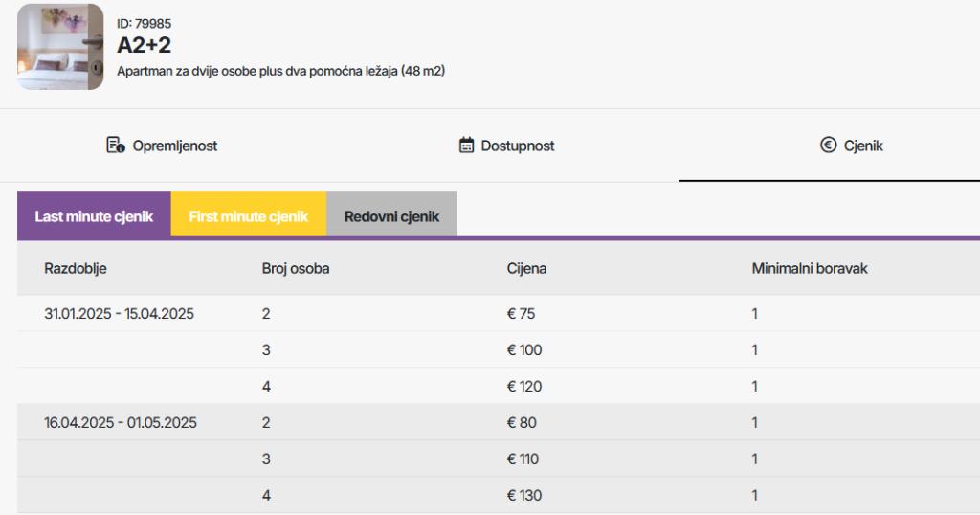980x515 pixels.
Task: Click the equipment list icon beside Opremljenost
Action: [x=115, y=146]
